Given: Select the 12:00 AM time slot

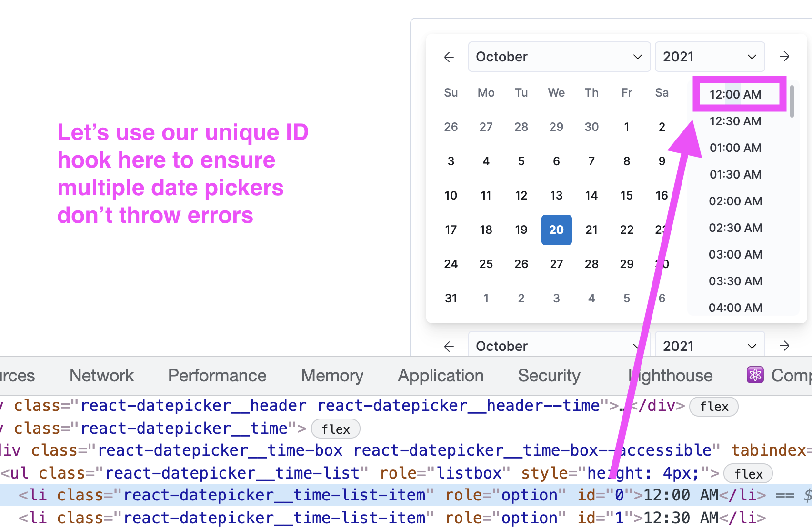Looking at the screenshot, I should click(735, 94).
